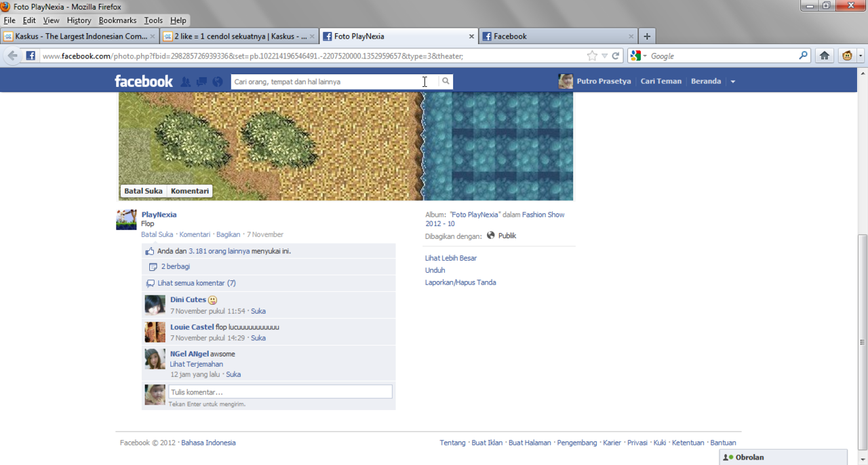The image size is (868, 465).
Task: Open the Greasemonkey dropdown arrow
Action: coord(860,56)
